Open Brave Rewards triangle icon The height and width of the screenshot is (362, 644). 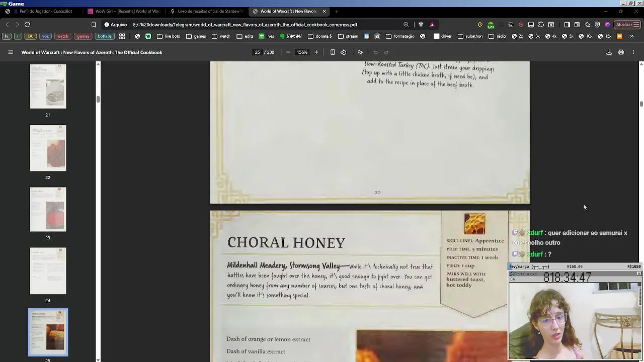tap(432, 24)
